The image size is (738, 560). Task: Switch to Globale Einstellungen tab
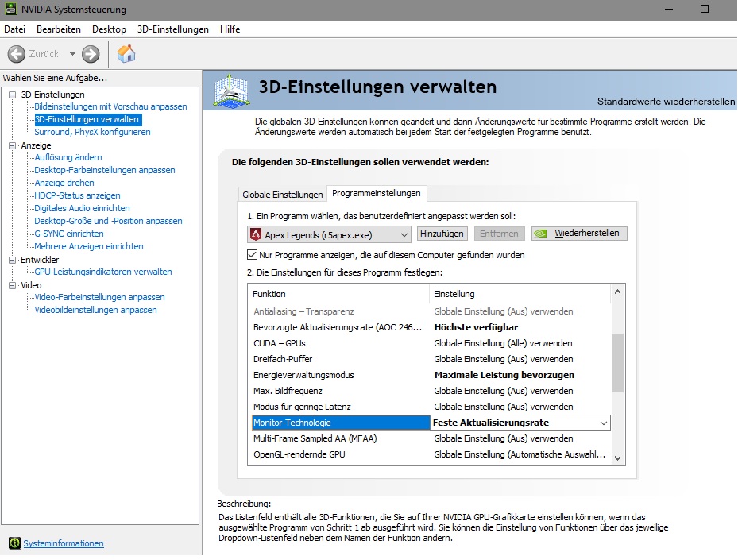[x=282, y=195]
